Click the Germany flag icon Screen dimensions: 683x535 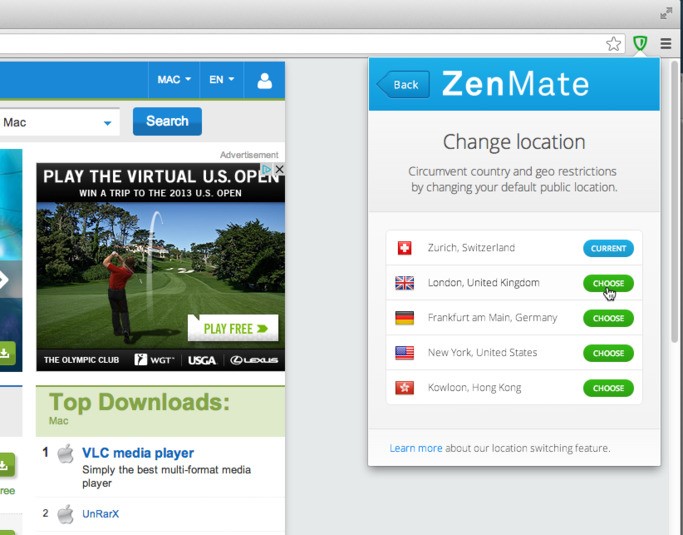(404, 318)
